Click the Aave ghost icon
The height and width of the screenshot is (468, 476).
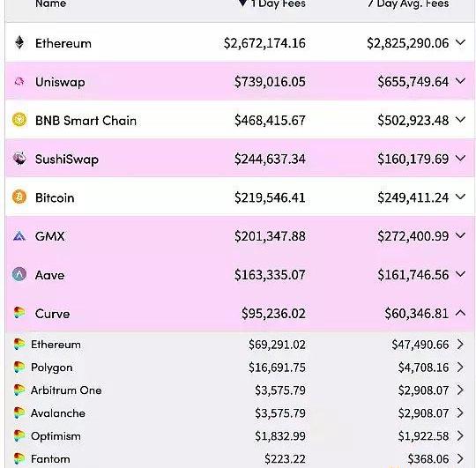[19, 274]
